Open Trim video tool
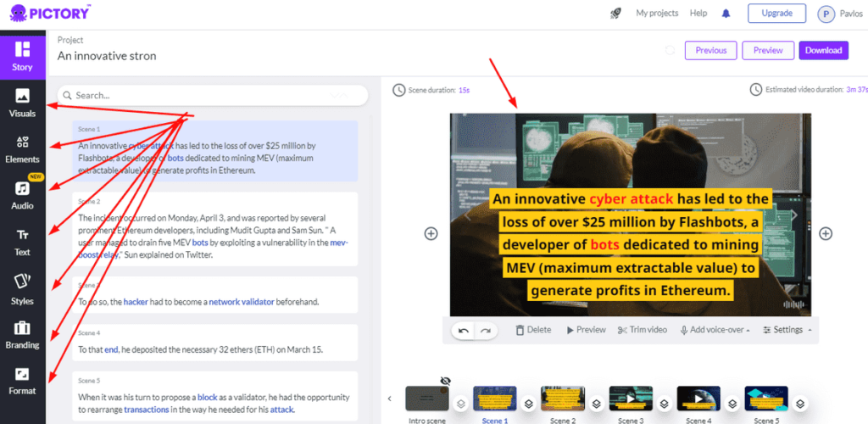This screenshot has height=424, width=868. 642,330
